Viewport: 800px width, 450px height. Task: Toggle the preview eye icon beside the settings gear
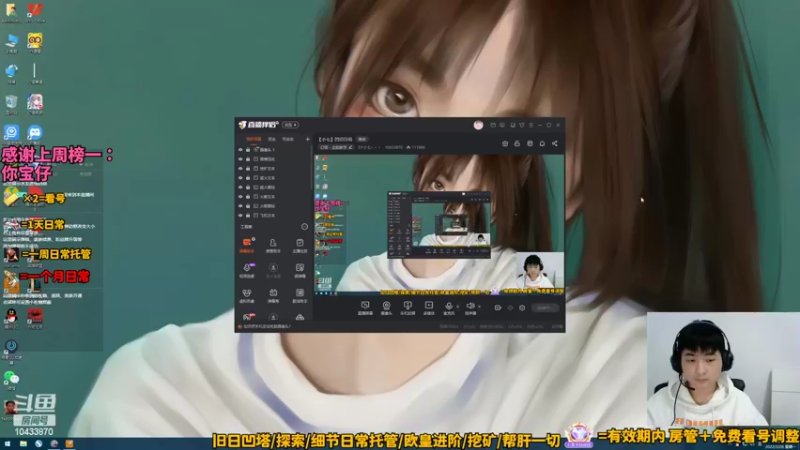tap(510, 308)
